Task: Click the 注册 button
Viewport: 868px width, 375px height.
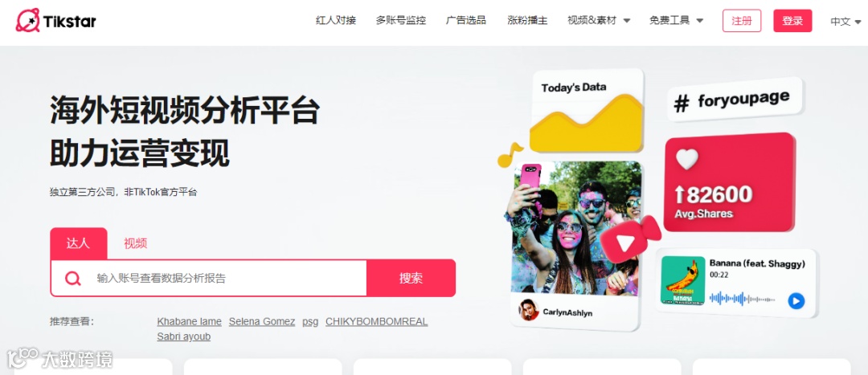Action: (x=742, y=21)
